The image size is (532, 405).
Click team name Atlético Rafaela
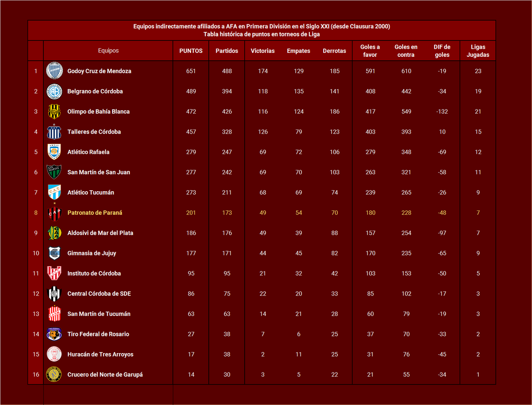pyautogui.click(x=89, y=152)
